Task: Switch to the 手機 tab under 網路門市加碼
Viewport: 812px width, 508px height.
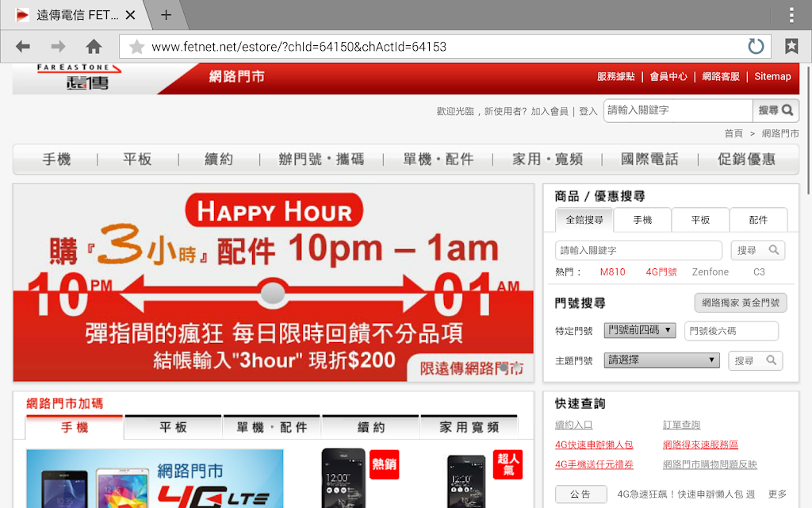Action: pyautogui.click(x=75, y=427)
